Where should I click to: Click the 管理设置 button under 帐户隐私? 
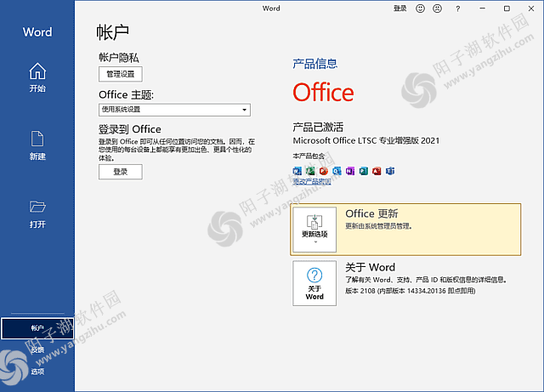click(121, 74)
